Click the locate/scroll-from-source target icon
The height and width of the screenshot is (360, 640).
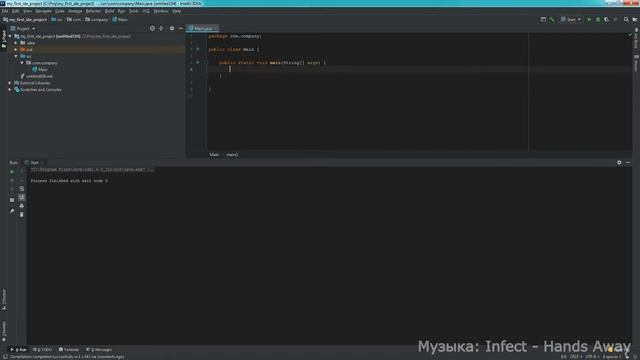point(152,29)
